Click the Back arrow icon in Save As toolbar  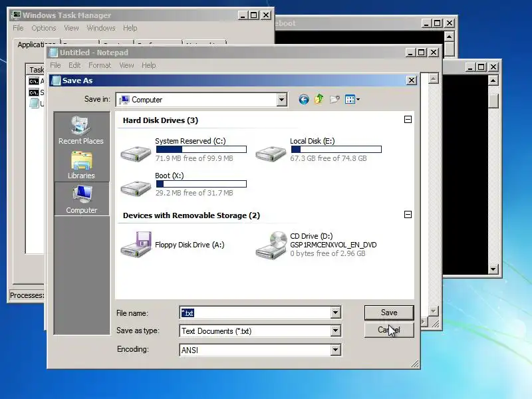click(x=304, y=99)
